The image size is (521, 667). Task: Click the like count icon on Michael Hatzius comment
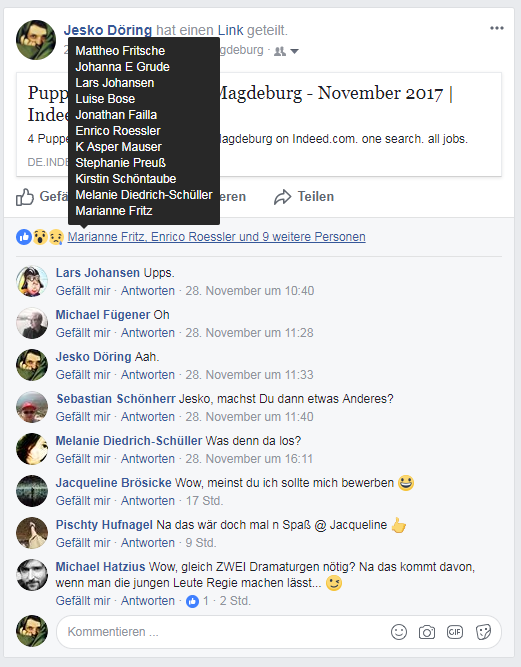coord(192,601)
